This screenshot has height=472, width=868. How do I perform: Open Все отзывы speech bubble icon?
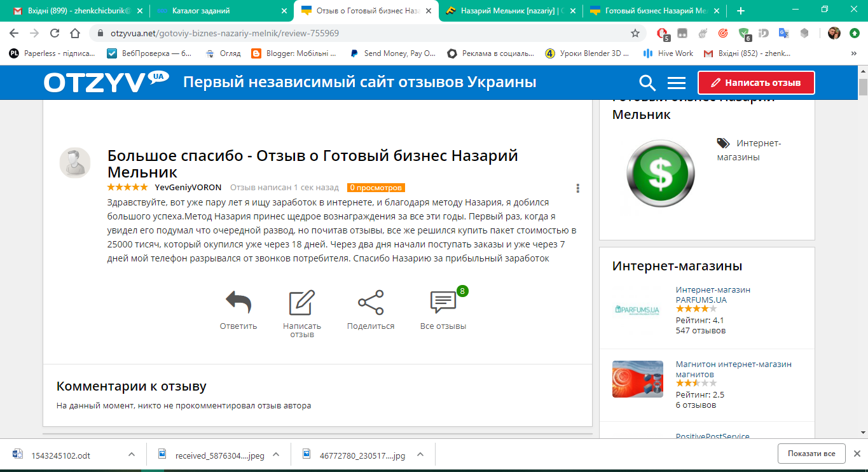443,303
